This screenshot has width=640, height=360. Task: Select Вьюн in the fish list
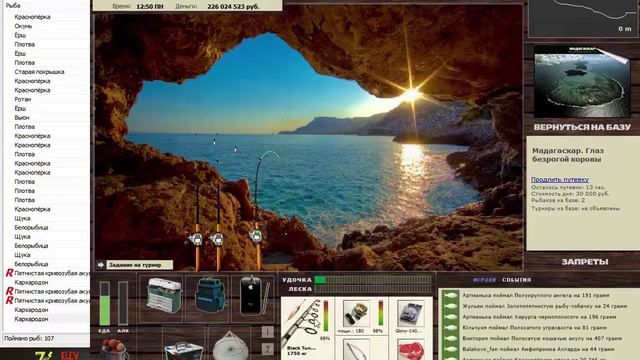[22, 118]
